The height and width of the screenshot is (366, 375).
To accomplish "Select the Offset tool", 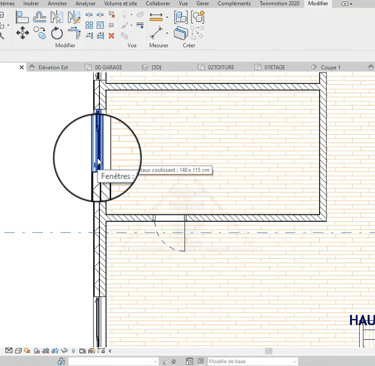I will [x=39, y=17].
